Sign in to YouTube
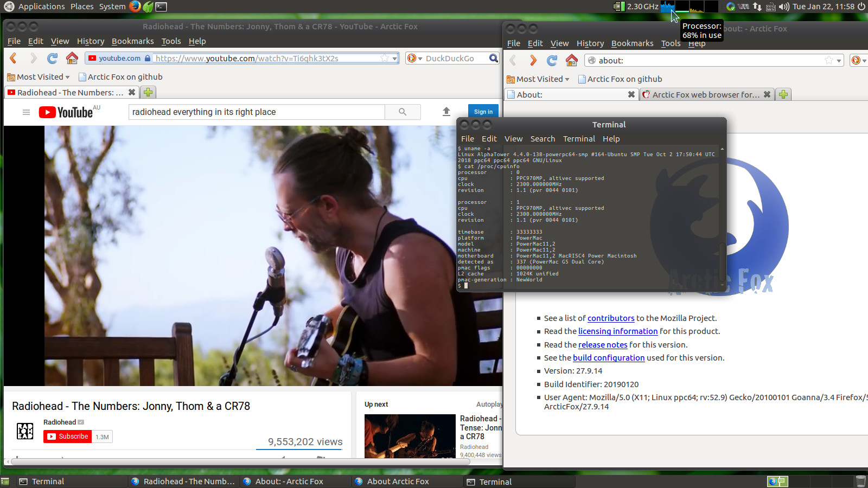Screen dimensions: 868x488 click(x=483, y=112)
